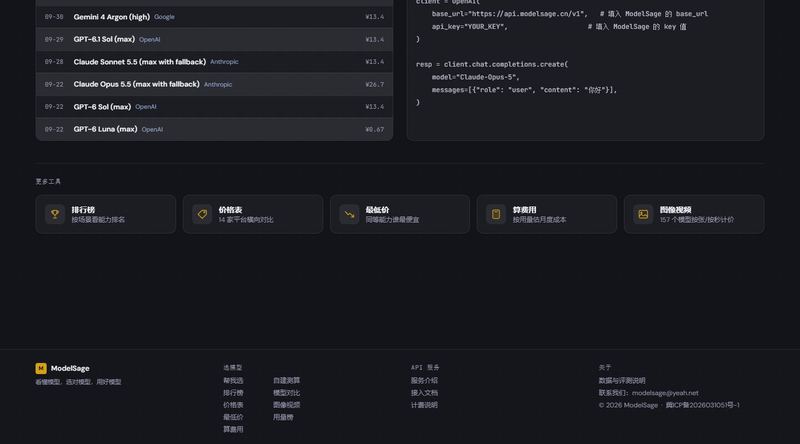Open the 最低价 tool card title

(377, 210)
